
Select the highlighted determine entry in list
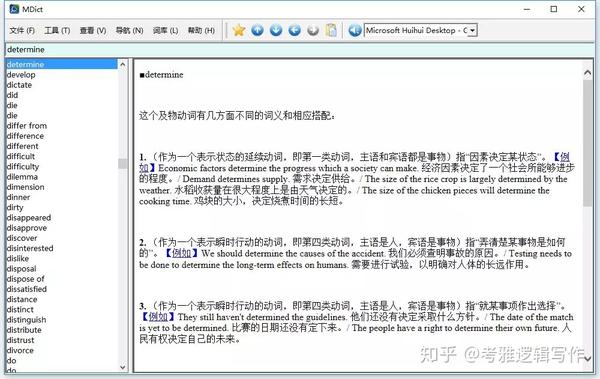point(62,64)
